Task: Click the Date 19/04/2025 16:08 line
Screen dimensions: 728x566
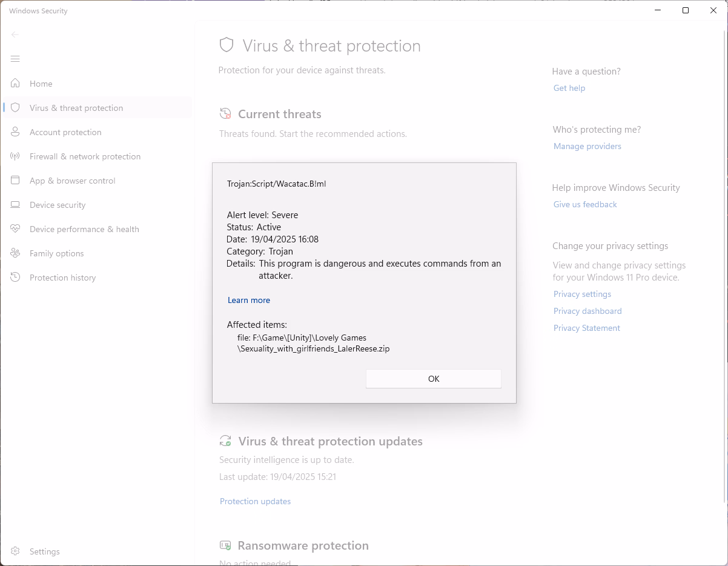Action: 273,239
